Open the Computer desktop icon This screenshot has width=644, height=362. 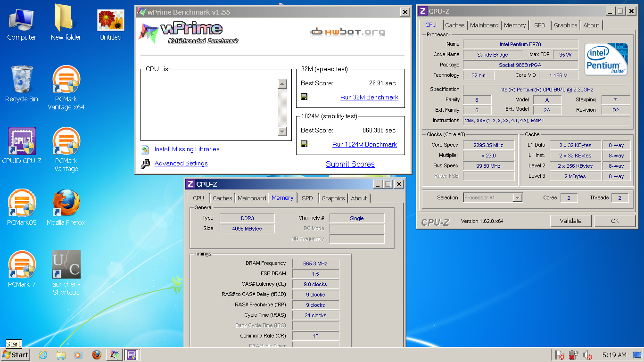tap(22, 25)
